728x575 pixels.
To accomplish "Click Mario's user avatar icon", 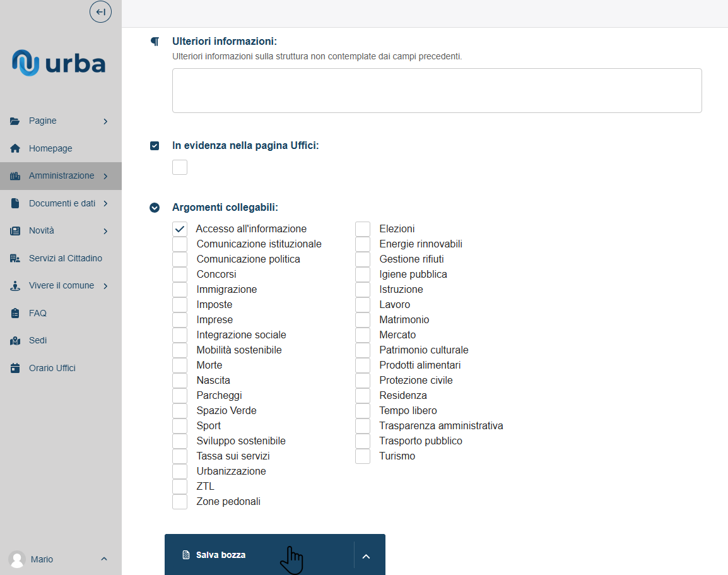I will [x=16, y=559].
